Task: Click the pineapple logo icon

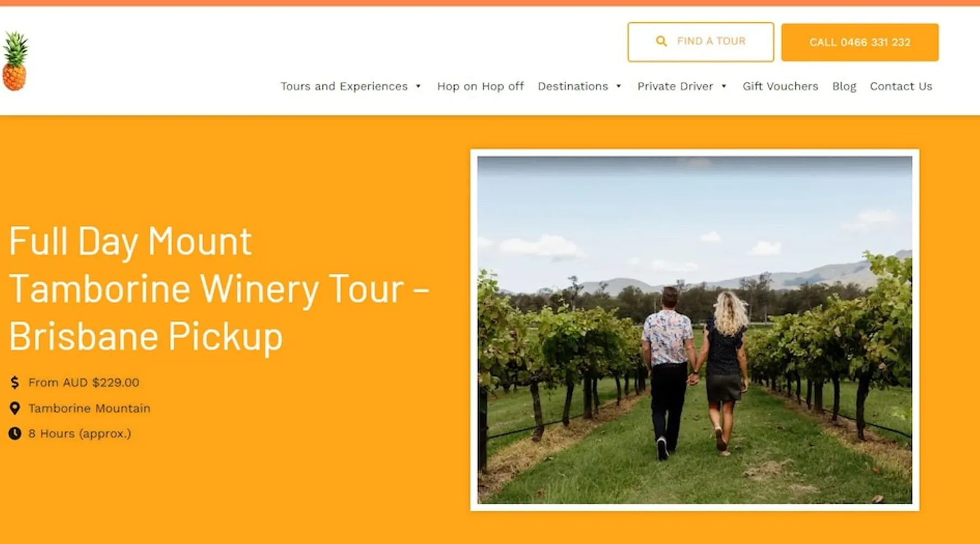Action: tap(15, 61)
